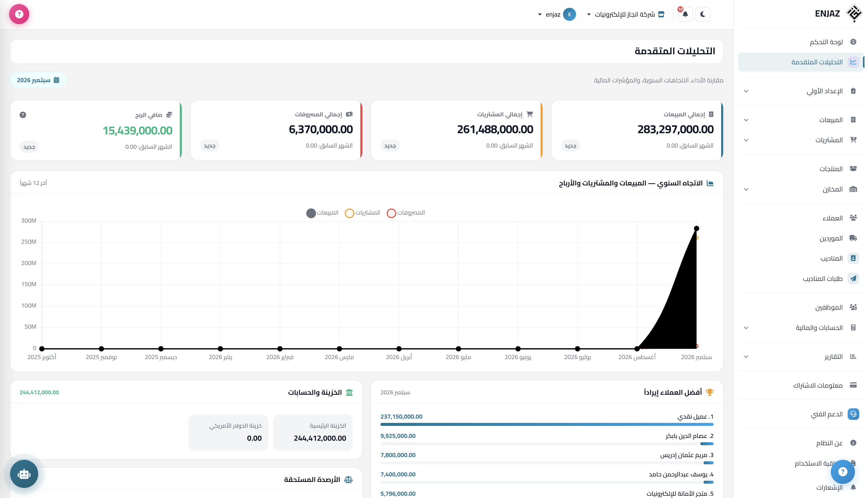Click the balance scale icon beside الأرصدة المستحقة

click(x=349, y=479)
